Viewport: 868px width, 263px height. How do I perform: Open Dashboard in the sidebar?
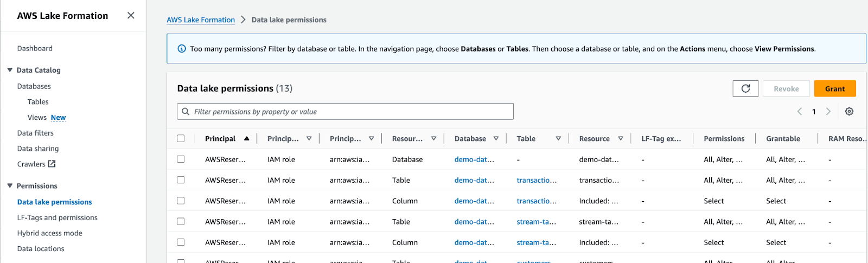pos(35,48)
